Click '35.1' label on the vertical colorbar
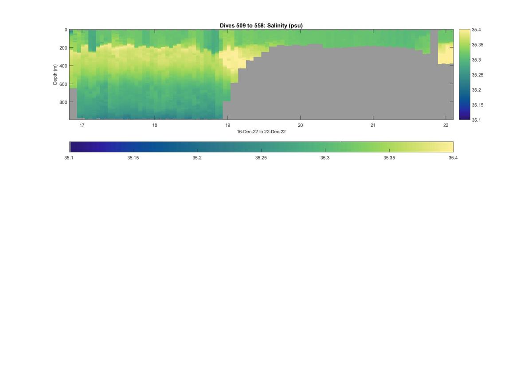532x392 pixels. pos(477,120)
